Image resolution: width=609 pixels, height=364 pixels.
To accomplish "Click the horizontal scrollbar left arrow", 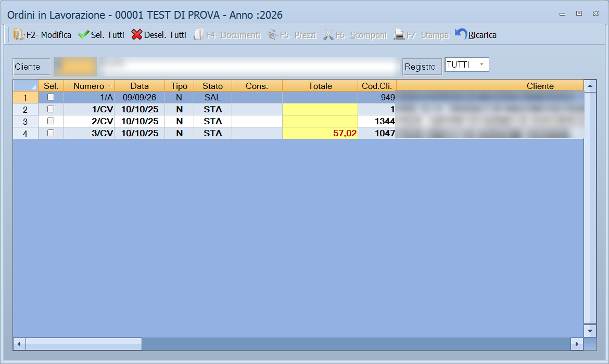I will pos(19,344).
